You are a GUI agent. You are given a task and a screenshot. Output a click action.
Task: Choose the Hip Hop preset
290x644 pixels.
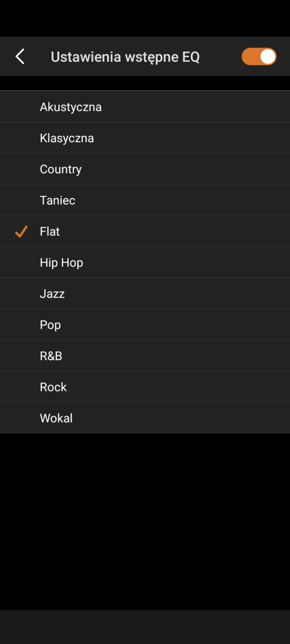61,262
